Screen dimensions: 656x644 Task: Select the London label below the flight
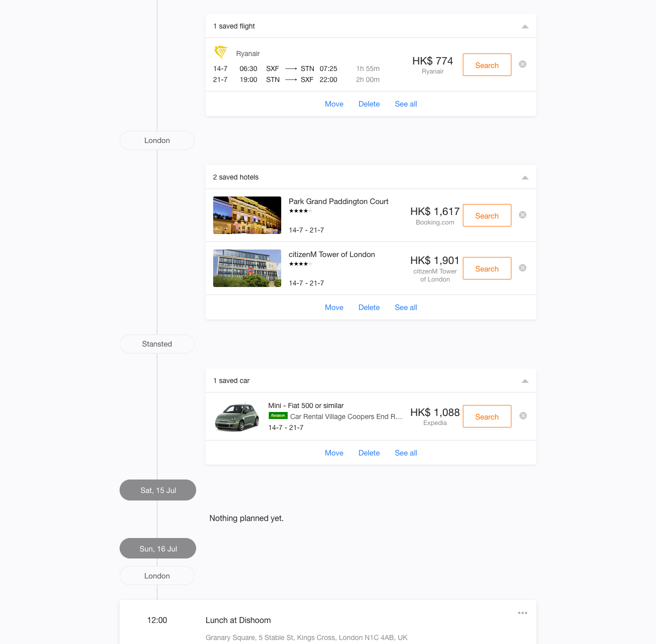tap(157, 140)
